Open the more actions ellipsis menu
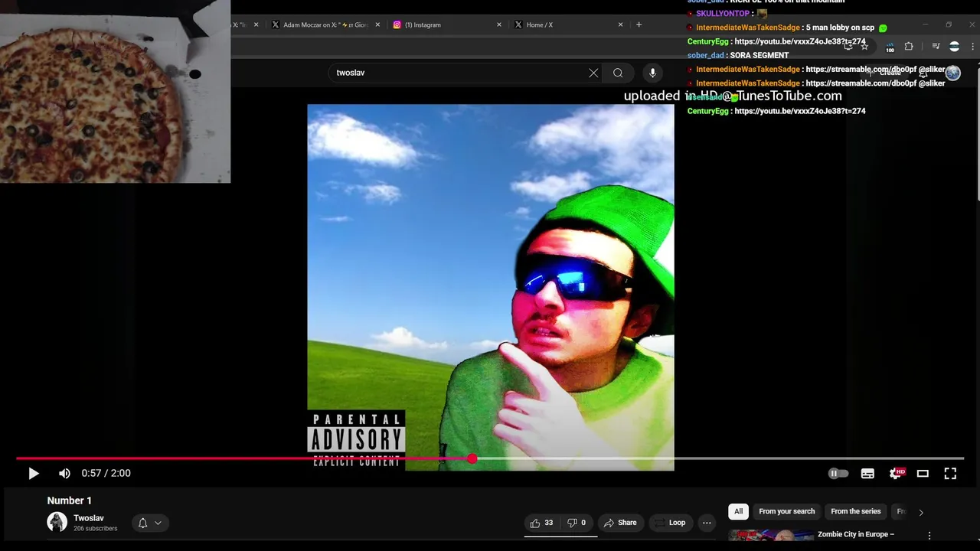The height and width of the screenshot is (551, 980). 707,523
